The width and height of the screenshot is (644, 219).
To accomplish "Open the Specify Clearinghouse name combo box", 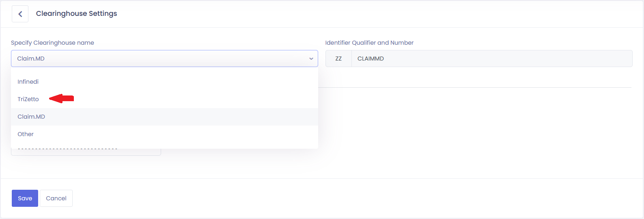I will click(x=164, y=59).
